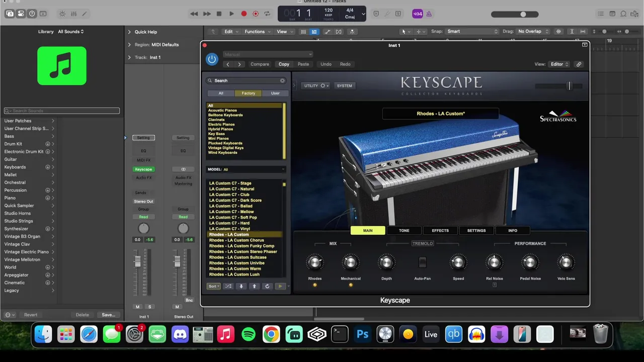Select the User browser tab
Screen dimensions: 644x362
pos(275,93)
